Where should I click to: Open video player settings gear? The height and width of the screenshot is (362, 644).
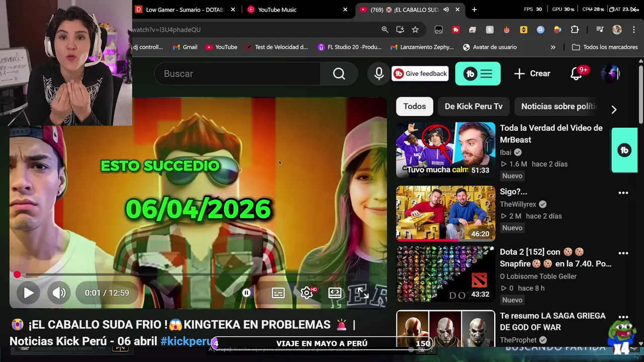point(307,293)
